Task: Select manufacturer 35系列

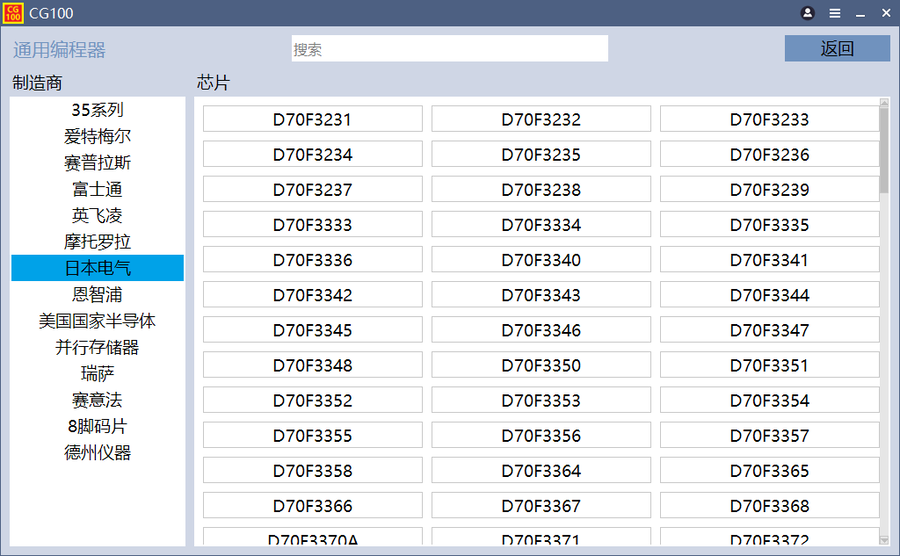Action: (98, 110)
